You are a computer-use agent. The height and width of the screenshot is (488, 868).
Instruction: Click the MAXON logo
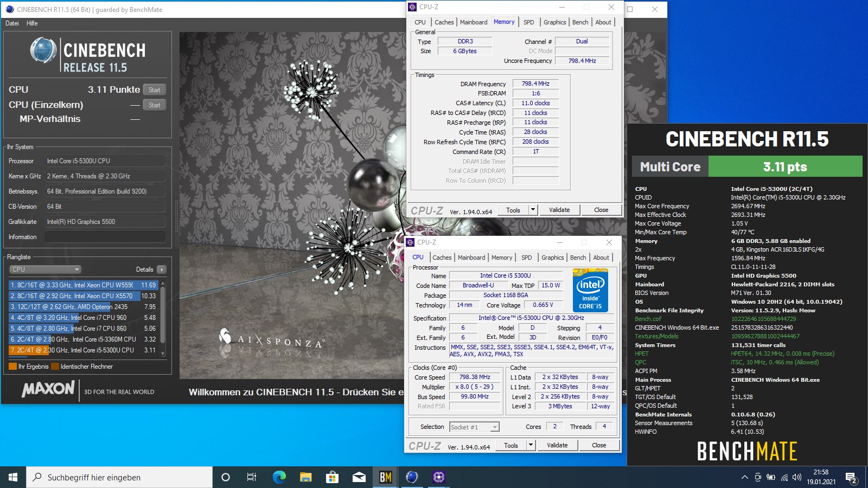48,389
